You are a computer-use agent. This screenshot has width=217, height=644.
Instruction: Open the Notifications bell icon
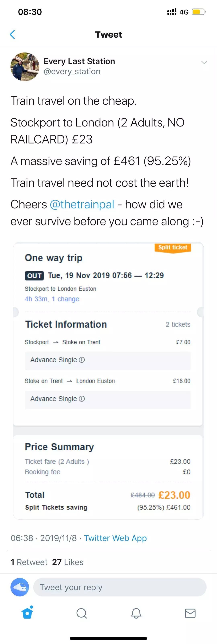tap(136, 613)
